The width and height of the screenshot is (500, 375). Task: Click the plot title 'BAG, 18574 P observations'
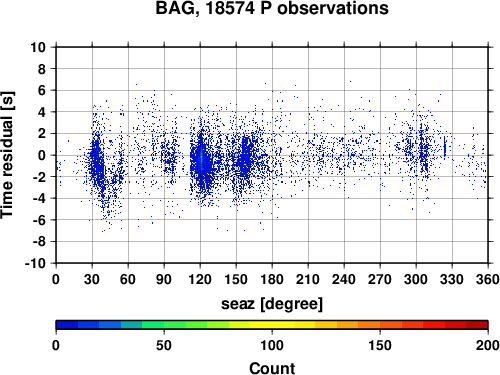pyautogui.click(x=272, y=8)
